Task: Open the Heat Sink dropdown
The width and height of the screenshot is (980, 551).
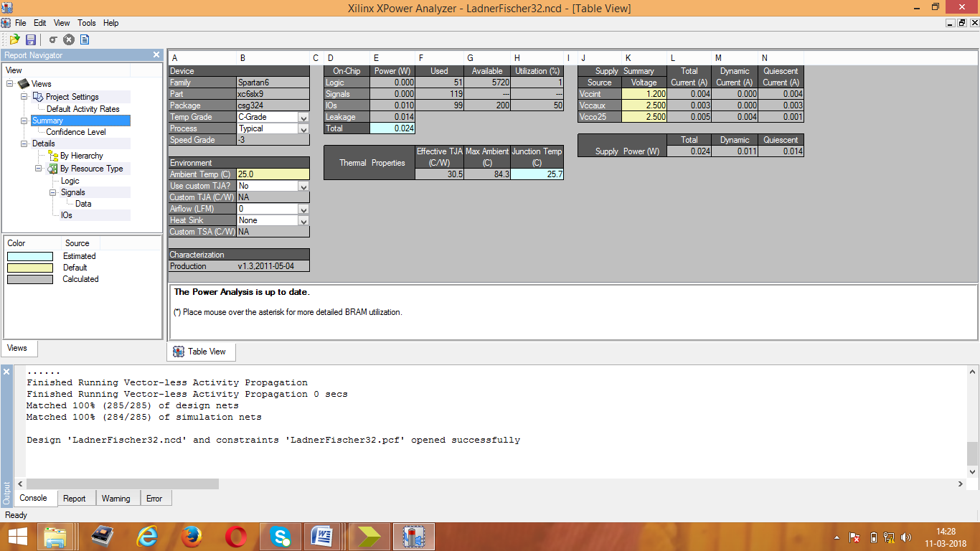Action: point(303,220)
